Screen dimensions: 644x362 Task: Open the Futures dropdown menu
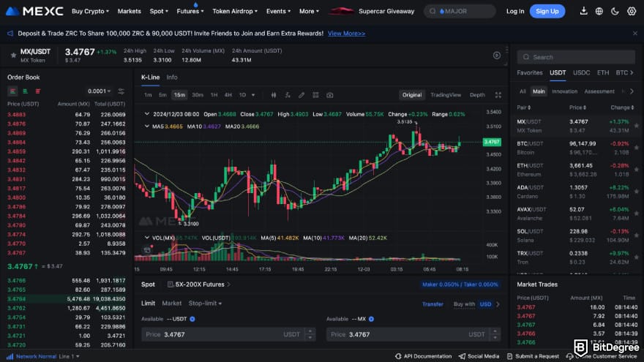(190, 11)
